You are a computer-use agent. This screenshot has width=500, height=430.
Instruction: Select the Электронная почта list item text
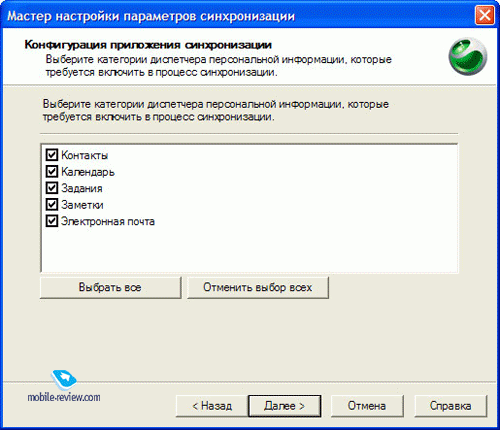108,222
